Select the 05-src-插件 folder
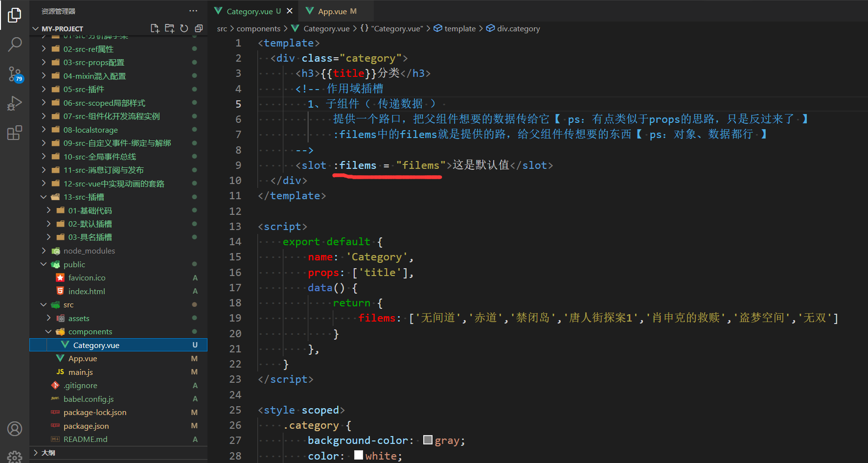Image resolution: width=868 pixels, height=463 pixels. 118,89
